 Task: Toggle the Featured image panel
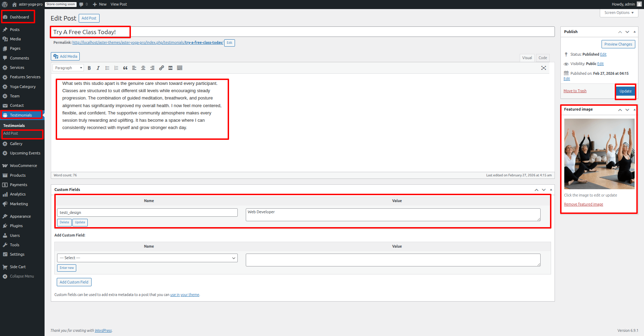635,110
